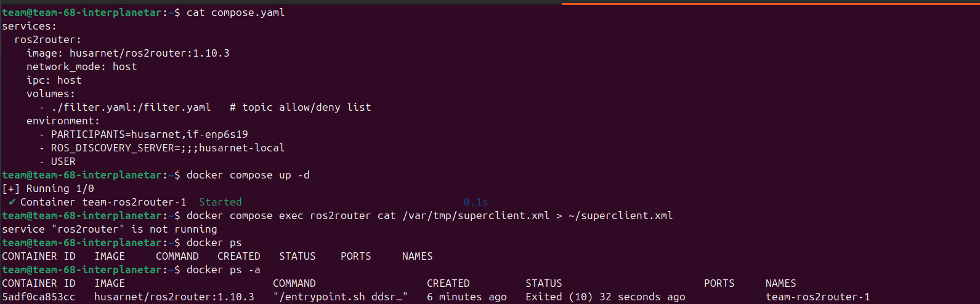The image size is (980, 304).
Task: Click the container name team-ros2router-1 in the NAMES column
Action: click(818, 297)
